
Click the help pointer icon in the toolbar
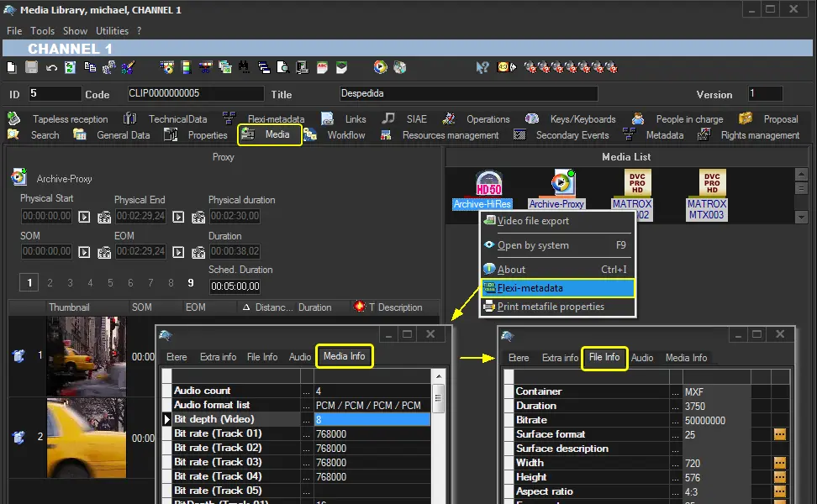482,67
